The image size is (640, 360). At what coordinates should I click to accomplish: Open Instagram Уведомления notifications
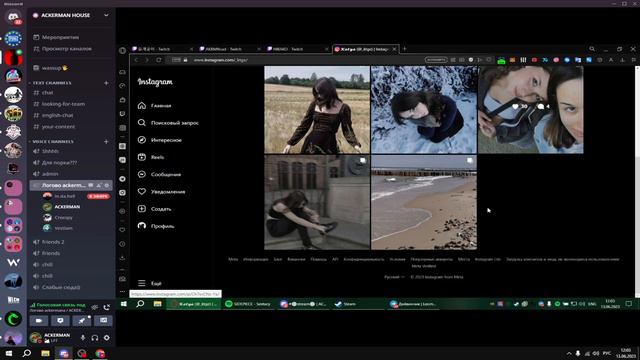[161, 191]
